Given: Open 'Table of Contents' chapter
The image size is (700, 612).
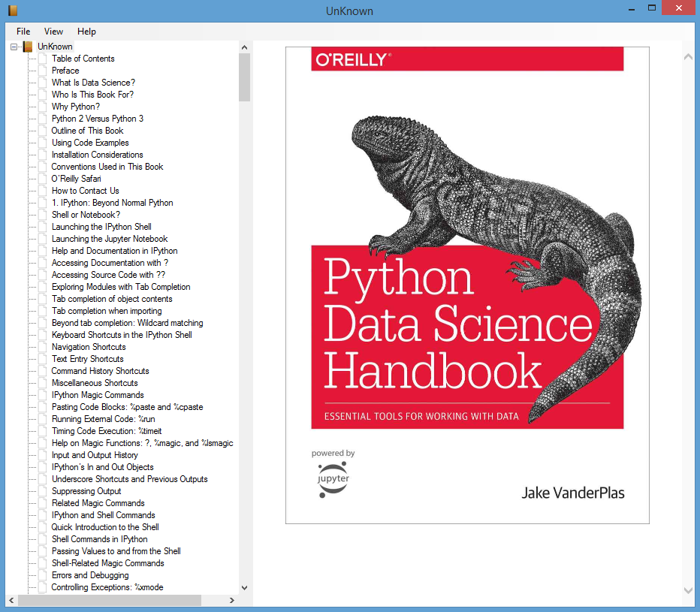Looking at the screenshot, I should [x=83, y=59].
